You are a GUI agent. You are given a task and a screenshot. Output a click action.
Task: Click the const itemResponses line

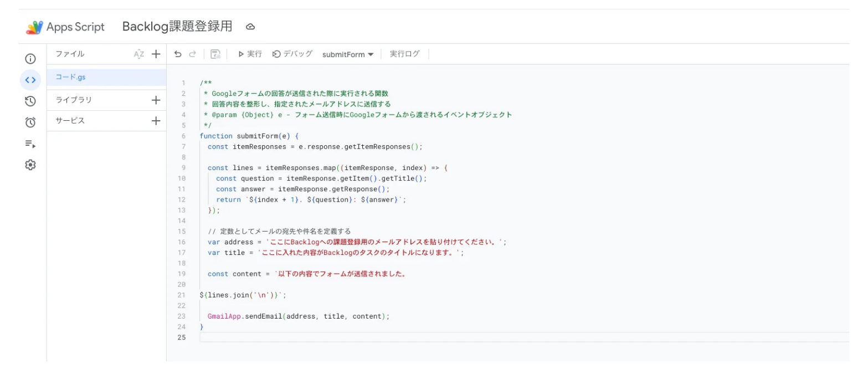click(x=315, y=147)
